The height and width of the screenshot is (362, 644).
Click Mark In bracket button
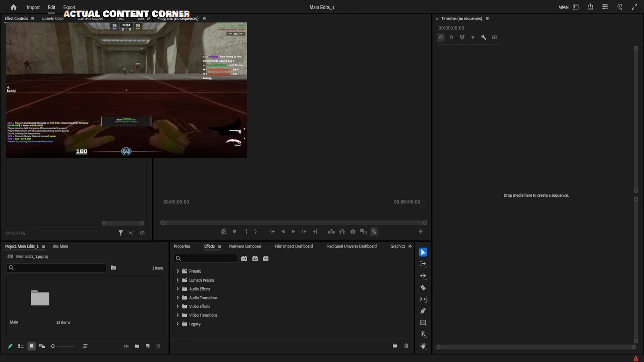tap(246, 232)
